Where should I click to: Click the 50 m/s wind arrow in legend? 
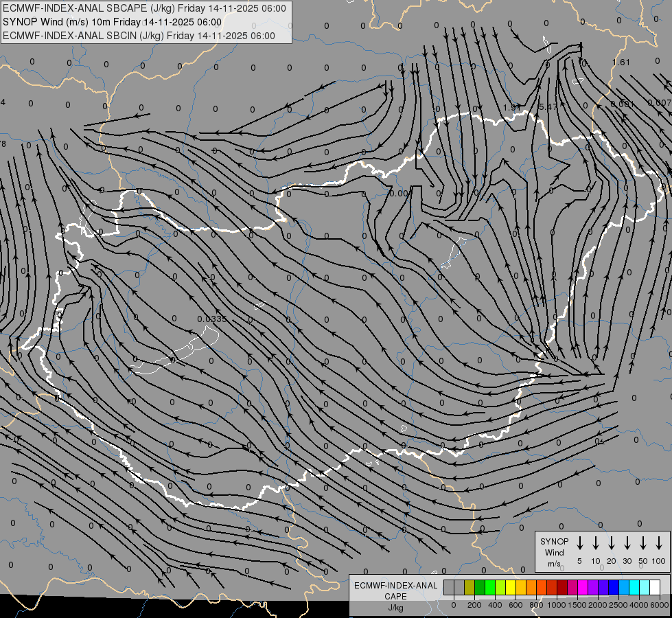click(643, 543)
